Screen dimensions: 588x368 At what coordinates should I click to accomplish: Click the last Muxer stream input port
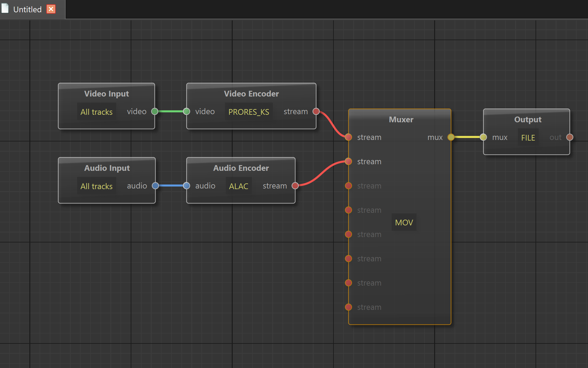[348, 307]
